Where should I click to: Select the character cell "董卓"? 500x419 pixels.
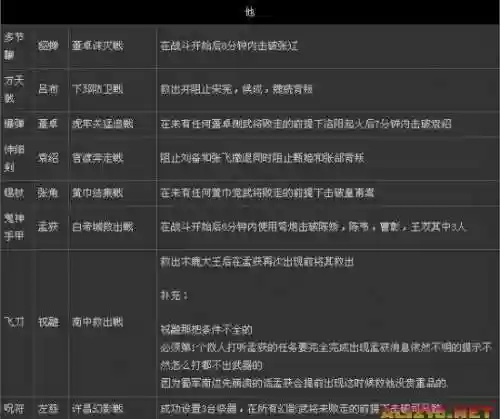coord(48,124)
